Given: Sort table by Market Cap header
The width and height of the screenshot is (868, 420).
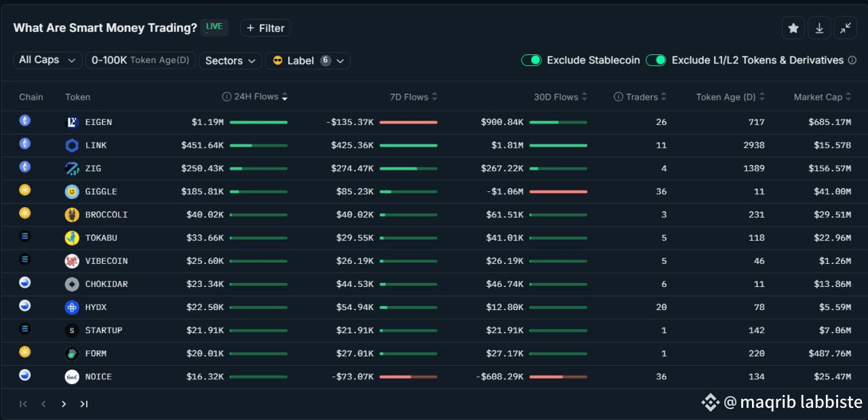Looking at the screenshot, I should [822, 97].
